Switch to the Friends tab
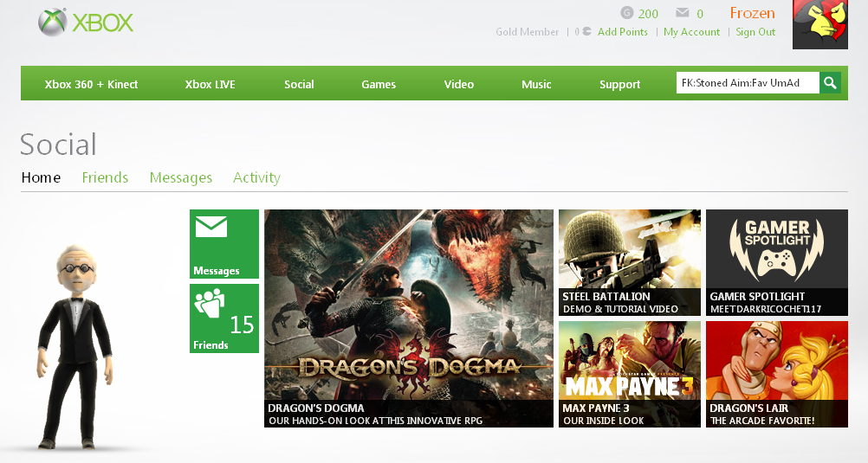 [105, 177]
